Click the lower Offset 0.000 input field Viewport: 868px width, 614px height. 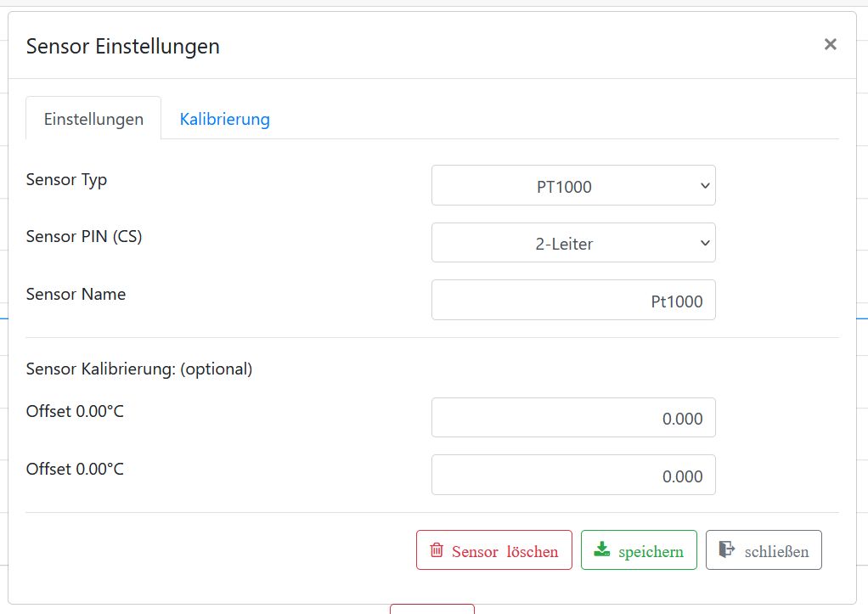[x=573, y=476]
